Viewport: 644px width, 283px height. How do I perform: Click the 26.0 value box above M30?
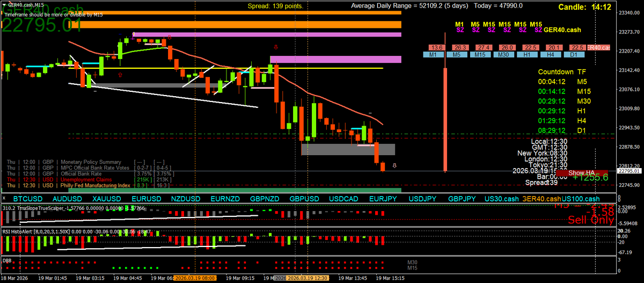pos(507,47)
